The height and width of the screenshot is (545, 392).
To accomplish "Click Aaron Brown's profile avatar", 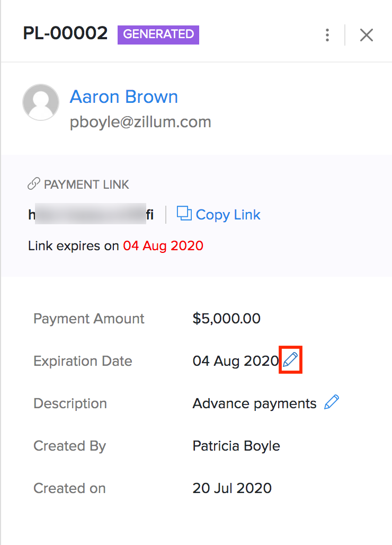I will point(41,102).
